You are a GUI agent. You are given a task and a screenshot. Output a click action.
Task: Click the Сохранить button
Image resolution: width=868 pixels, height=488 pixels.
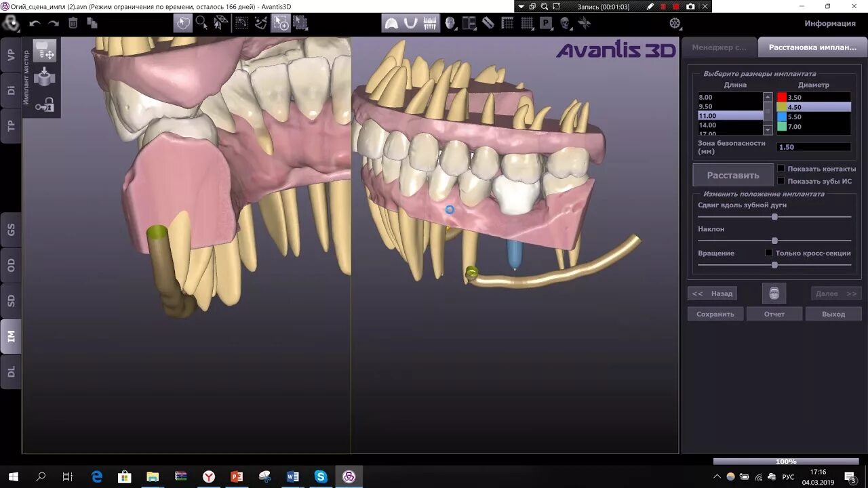coord(715,314)
